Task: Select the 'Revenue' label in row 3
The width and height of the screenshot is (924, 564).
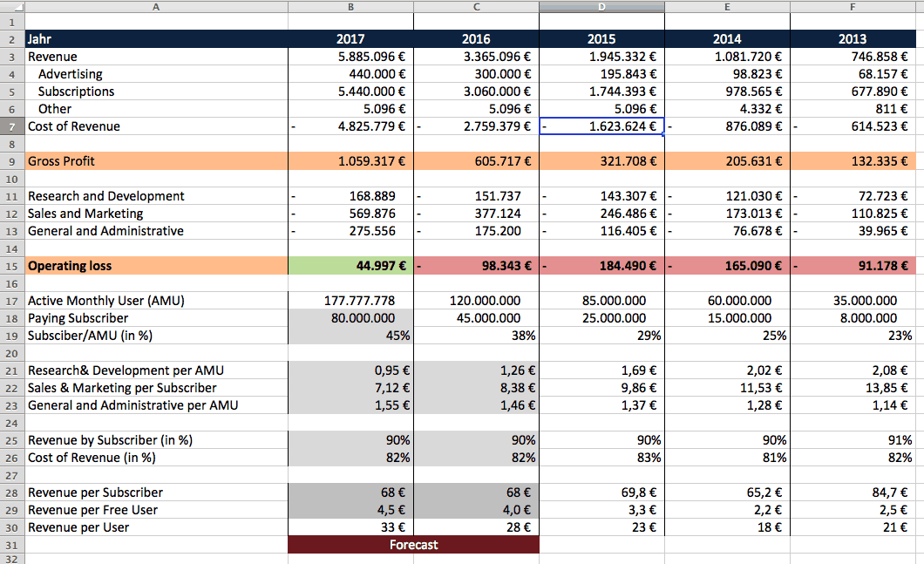Action: tap(52, 57)
